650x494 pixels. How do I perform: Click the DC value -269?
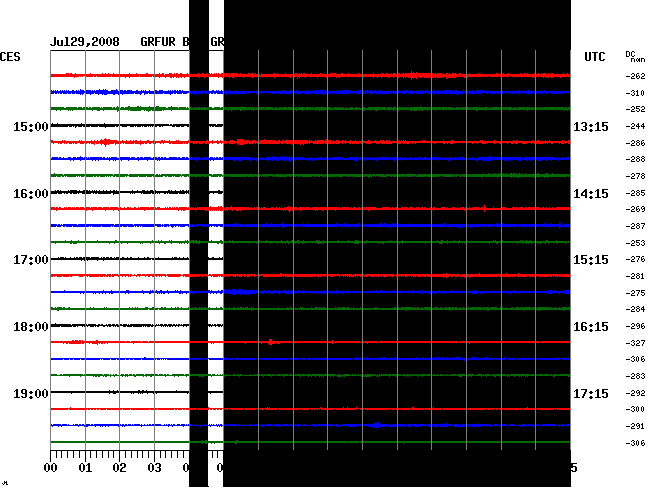tap(635, 209)
